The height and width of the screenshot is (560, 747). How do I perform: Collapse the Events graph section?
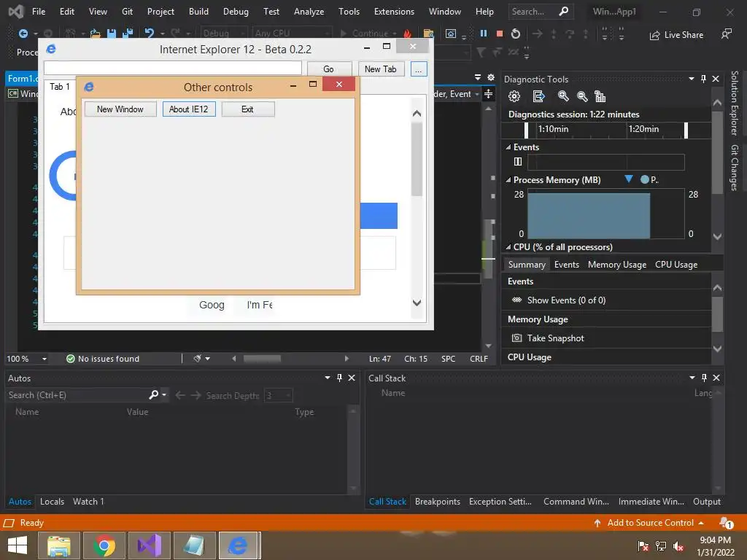[x=508, y=147]
